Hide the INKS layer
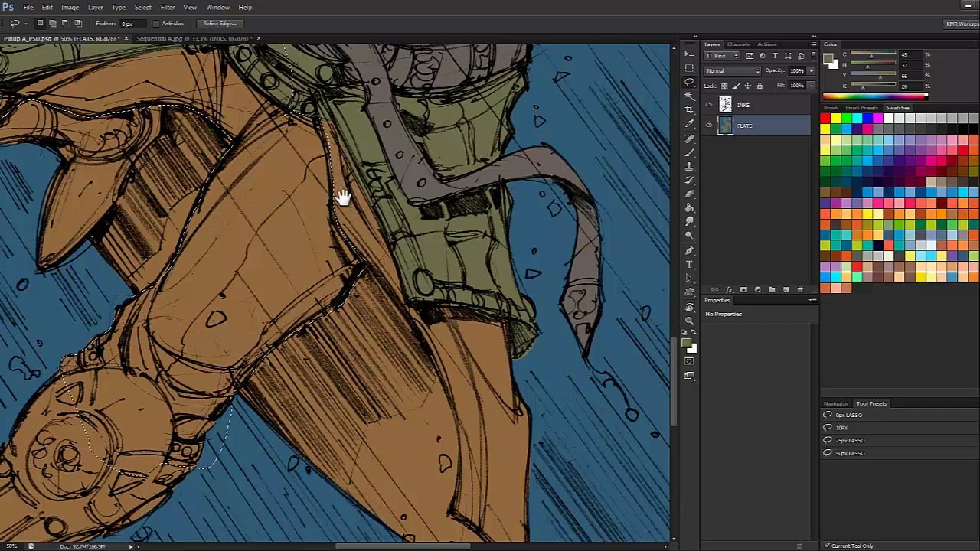The width and height of the screenshot is (980, 551). pyautogui.click(x=709, y=105)
